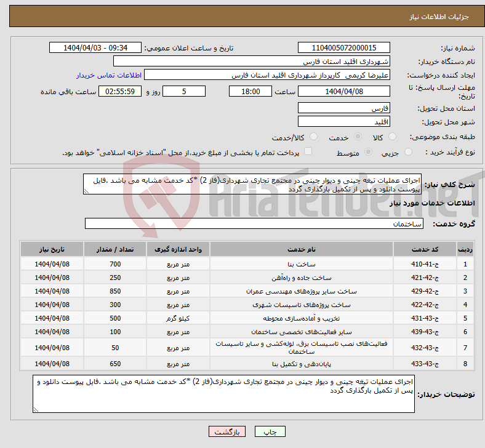This screenshot has height=448, width=485.
Task: Click quantity cell 250
Action: 115,278
